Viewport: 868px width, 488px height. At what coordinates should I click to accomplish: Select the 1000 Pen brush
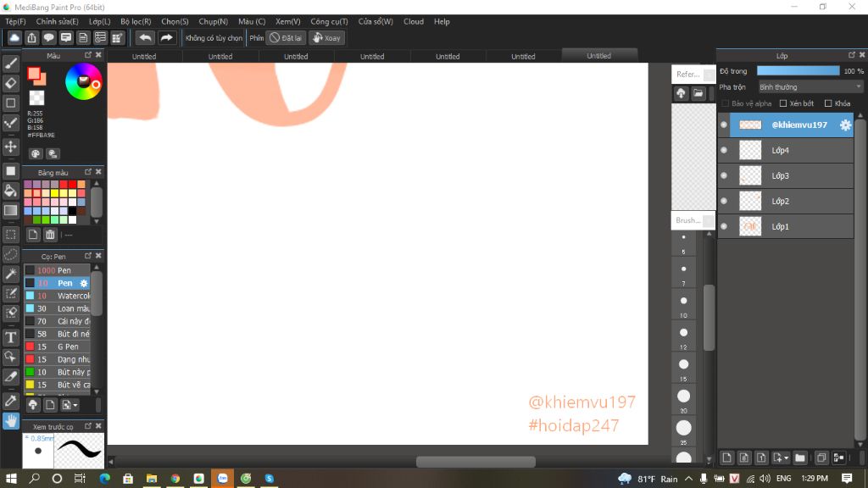pos(57,270)
